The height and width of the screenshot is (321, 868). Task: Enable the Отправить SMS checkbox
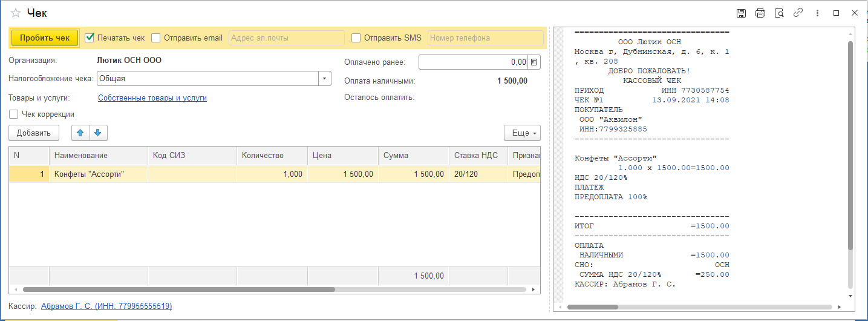click(356, 38)
